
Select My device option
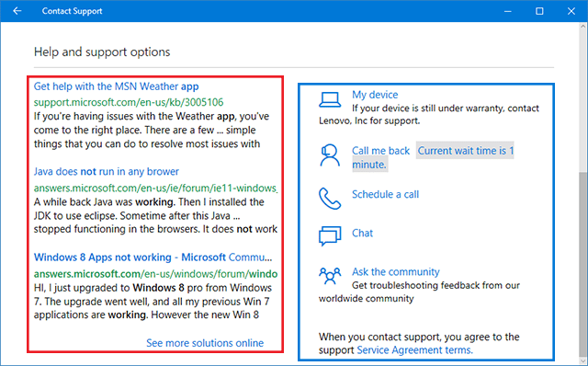pos(375,95)
